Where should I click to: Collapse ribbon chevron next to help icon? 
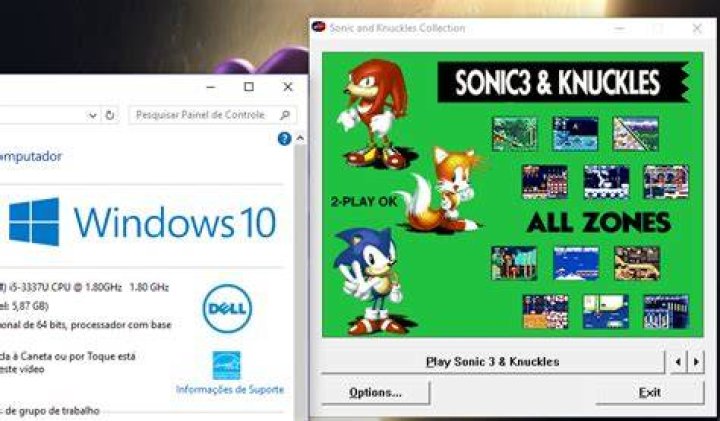coord(300,138)
